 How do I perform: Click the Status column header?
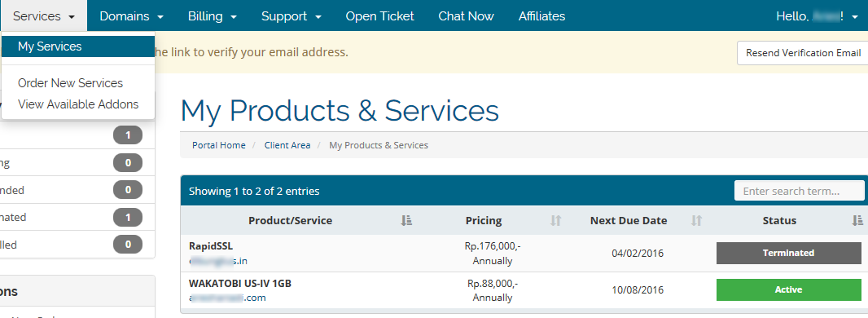pyautogui.click(x=779, y=220)
